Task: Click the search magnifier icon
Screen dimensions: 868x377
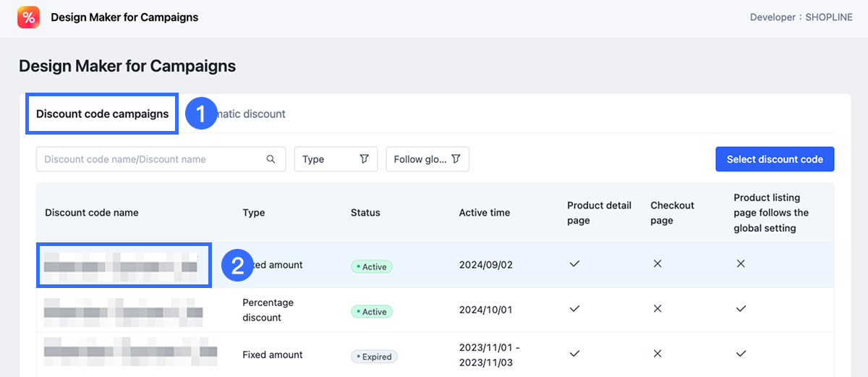Action: point(271,159)
